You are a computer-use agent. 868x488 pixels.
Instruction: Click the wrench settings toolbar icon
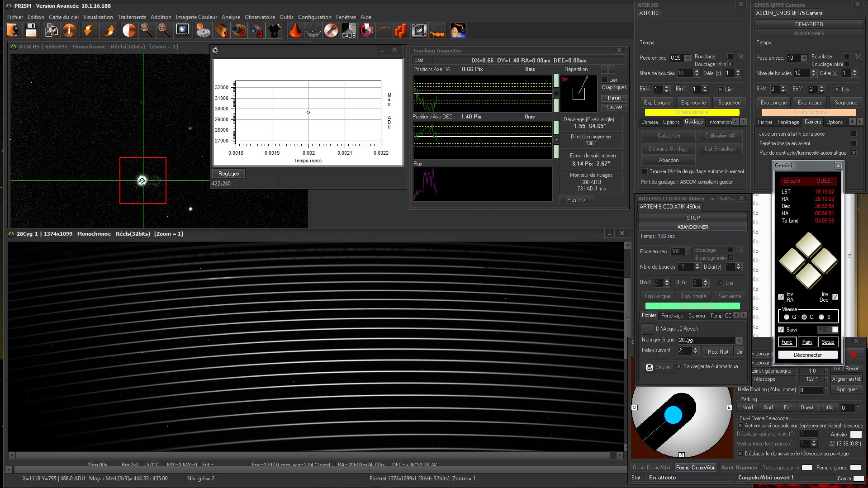[x=331, y=31]
